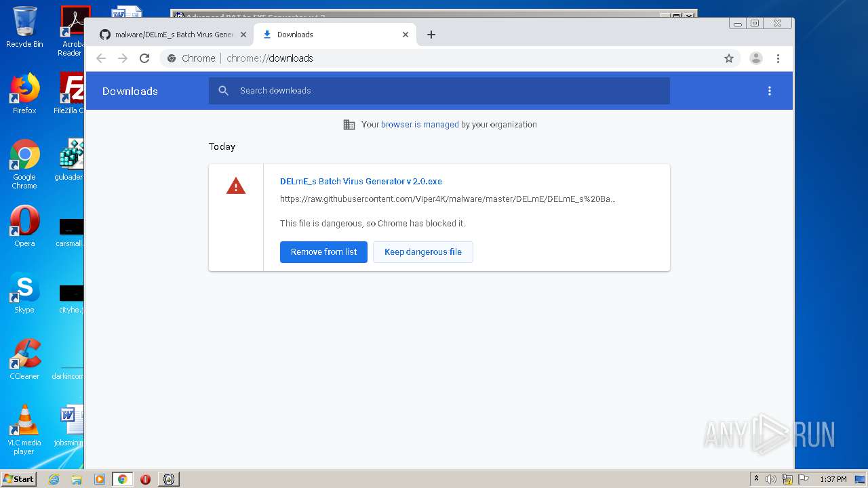Open the DELmE_s Batch Virus Generator v 2.0.exe link

click(x=361, y=182)
